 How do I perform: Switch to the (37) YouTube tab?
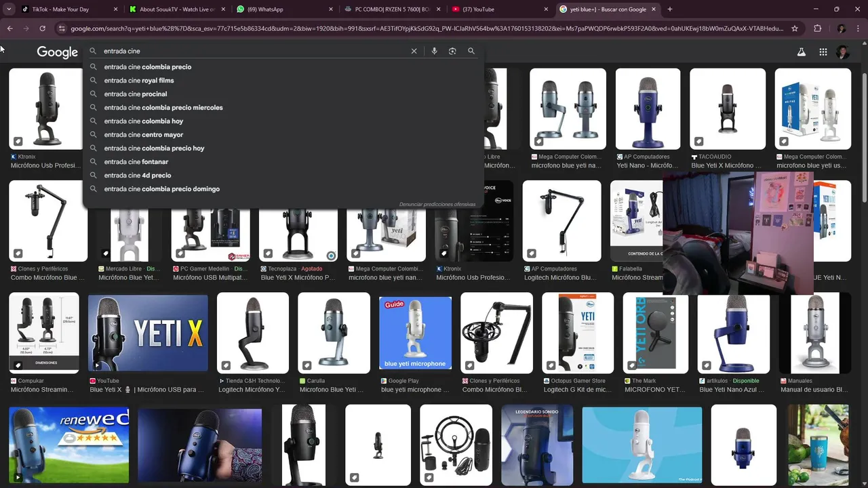coord(500,9)
